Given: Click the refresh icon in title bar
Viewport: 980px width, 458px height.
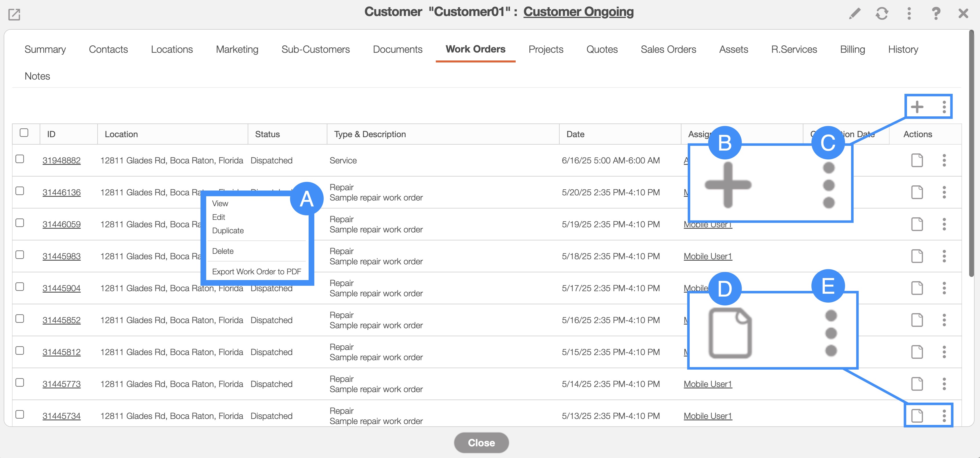Looking at the screenshot, I should pos(882,14).
